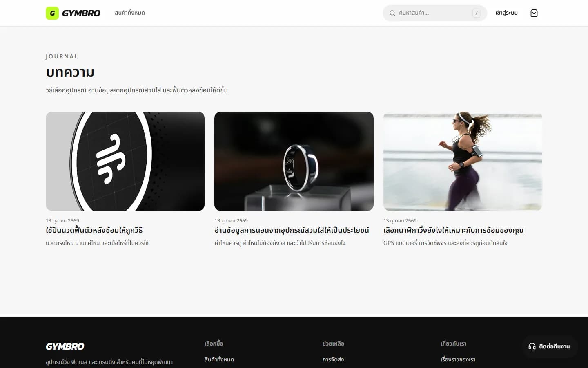Open article อ่านข้อมูลการนอนจากอุปกรณ์สวมใส่ให้เป็นประโยชน์
This screenshot has height=368, width=588.
292,230
